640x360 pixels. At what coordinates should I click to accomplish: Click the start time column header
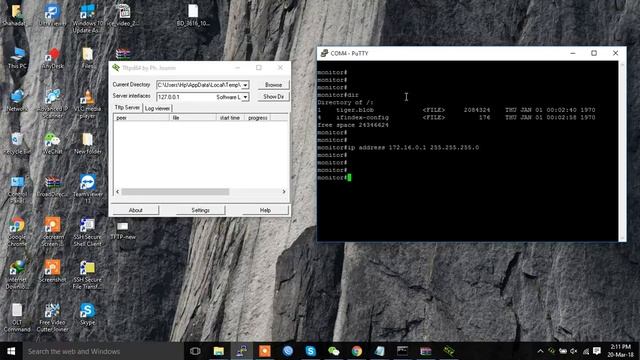point(230,118)
